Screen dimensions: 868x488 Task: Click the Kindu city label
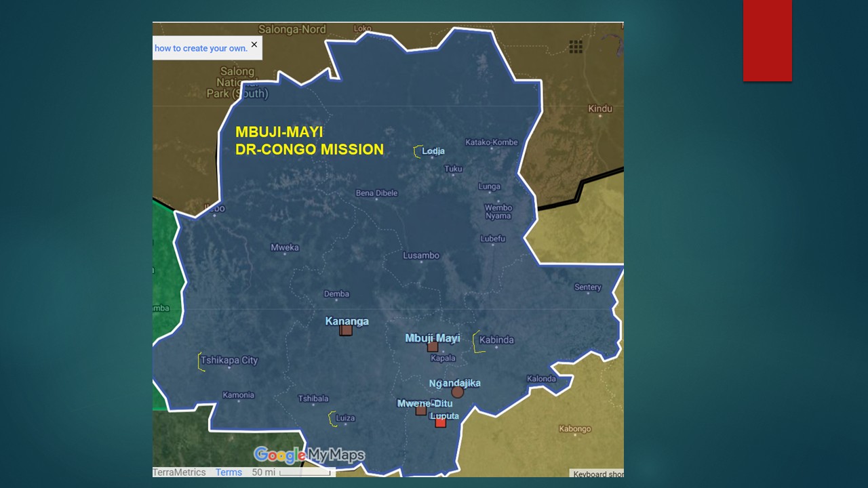[600, 108]
